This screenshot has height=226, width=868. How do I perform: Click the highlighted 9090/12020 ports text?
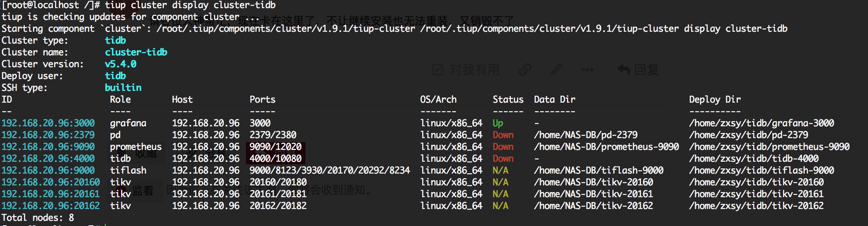point(276,147)
